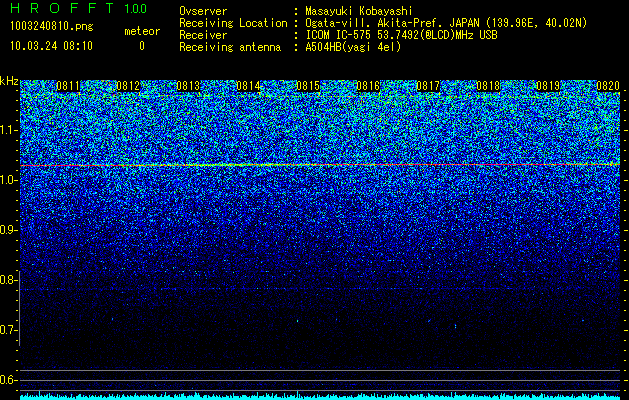This screenshot has width=629, height=400.
Task: Click the kHz axis unit label
Action: [9, 81]
